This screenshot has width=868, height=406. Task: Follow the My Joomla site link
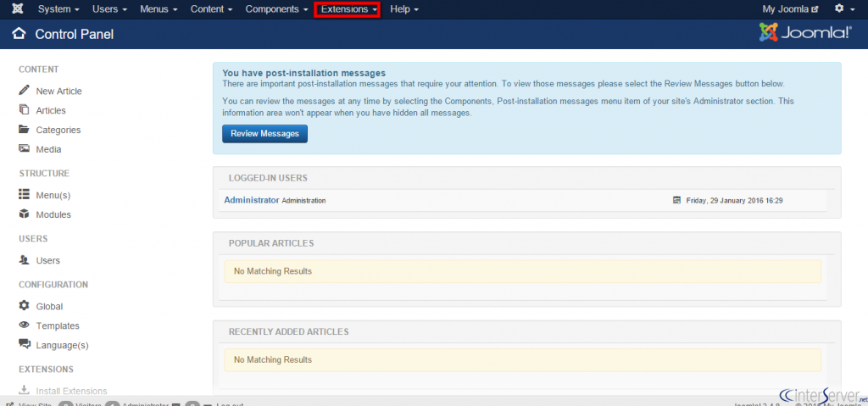(790, 9)
